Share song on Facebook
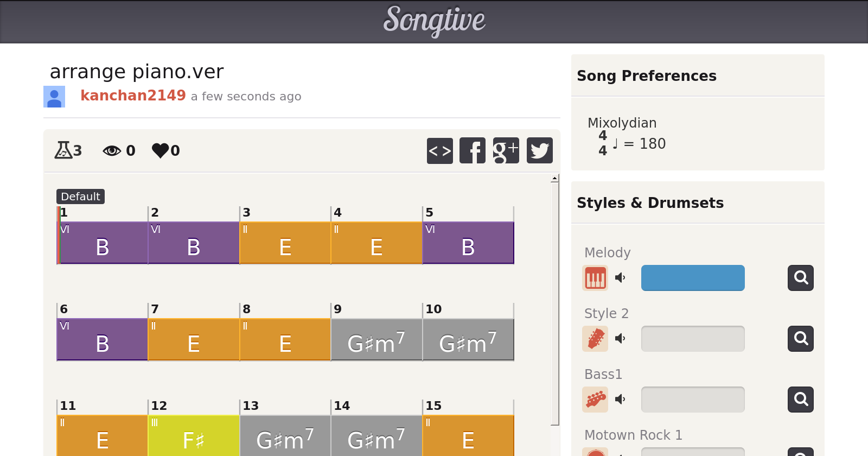868x456 pixels. [x=473, y=150]
